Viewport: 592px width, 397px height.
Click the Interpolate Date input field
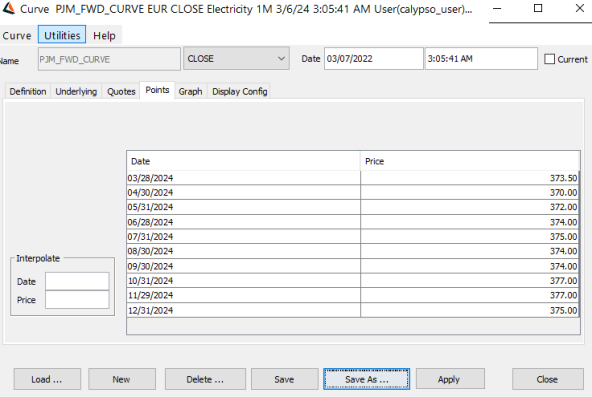(77, 281)
